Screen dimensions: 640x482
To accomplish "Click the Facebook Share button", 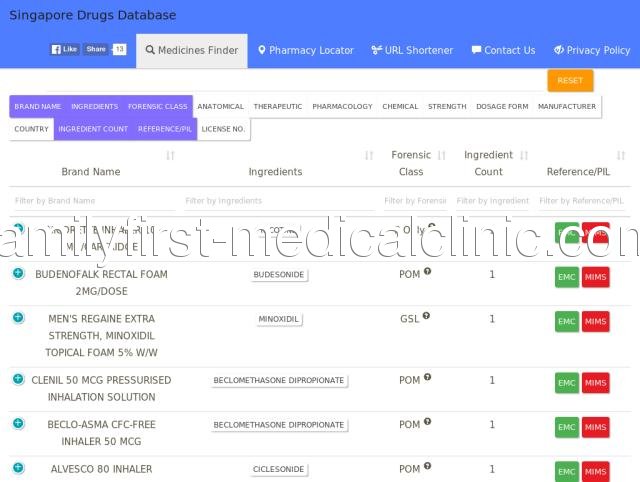I will tap(96, 49).
